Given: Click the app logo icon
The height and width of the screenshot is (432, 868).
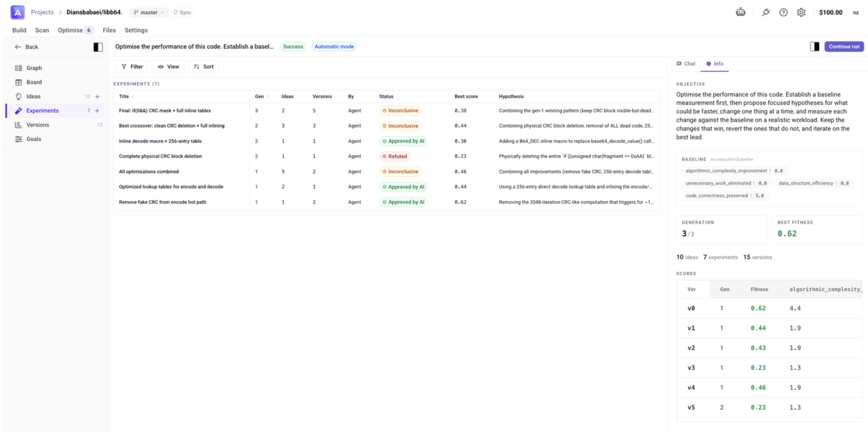Looking at the screenshot, I should pos(17,12).
